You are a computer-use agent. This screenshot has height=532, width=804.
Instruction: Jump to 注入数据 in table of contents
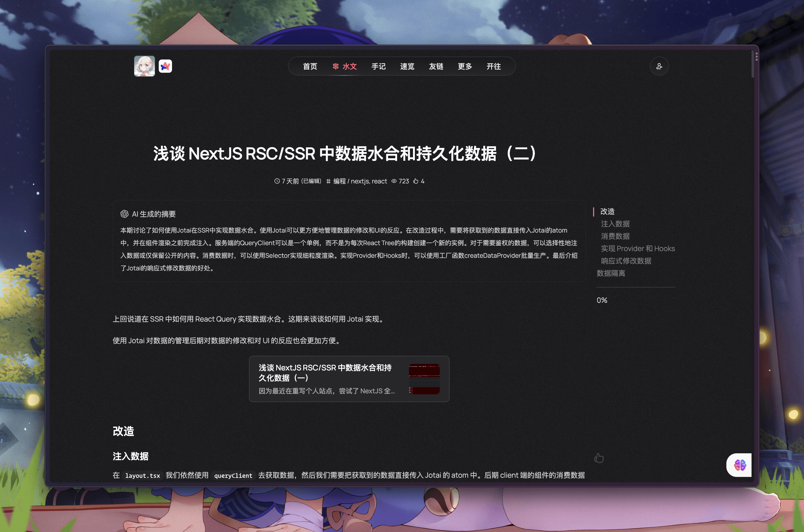pyautogui.click(x=615, y=224)
